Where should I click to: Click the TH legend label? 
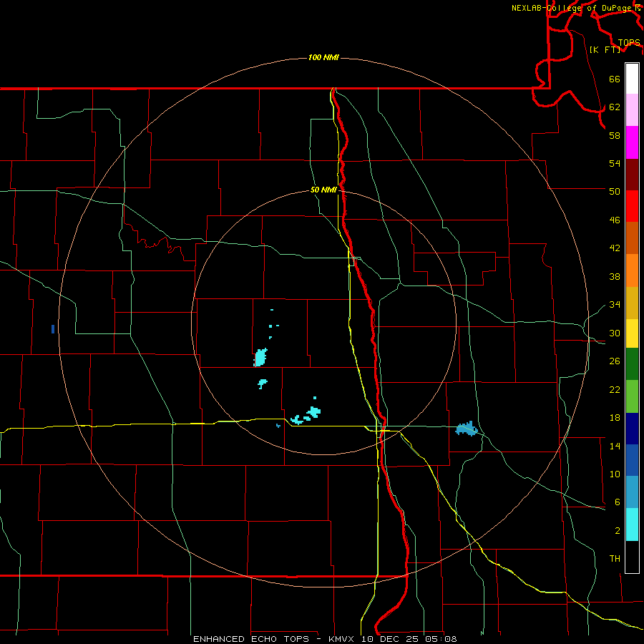click(x=615, y=558)
